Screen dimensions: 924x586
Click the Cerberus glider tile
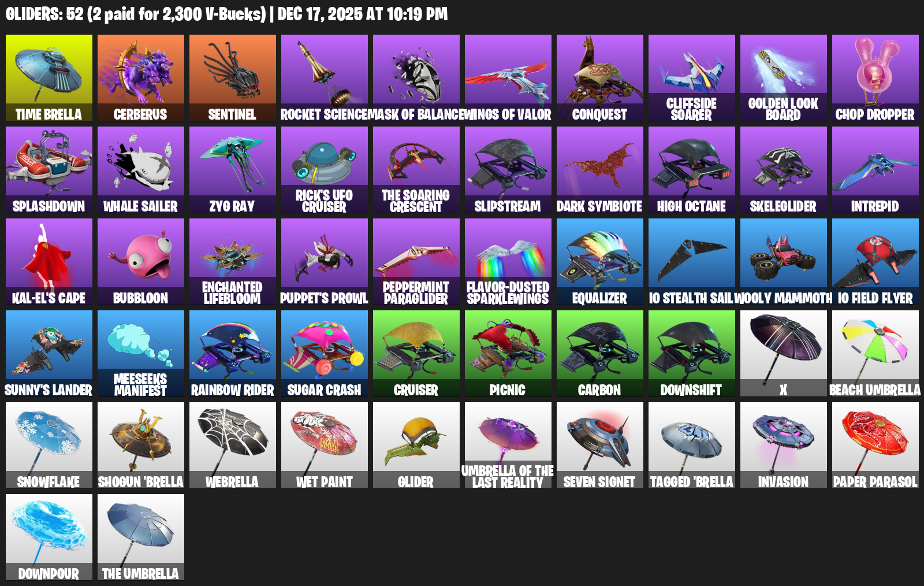coord(141,78)
